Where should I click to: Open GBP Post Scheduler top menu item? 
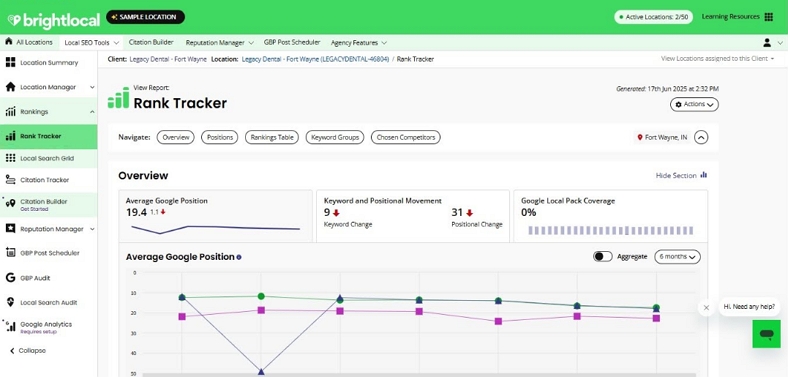tap(292, 42)
